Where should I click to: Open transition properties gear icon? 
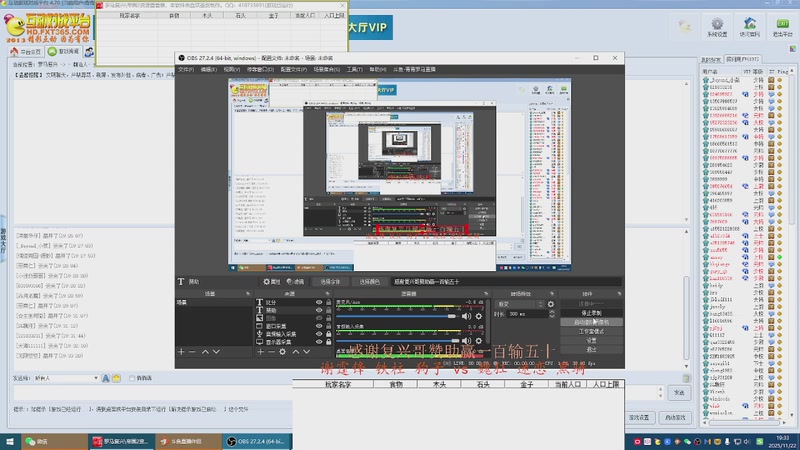click(551, 304)
